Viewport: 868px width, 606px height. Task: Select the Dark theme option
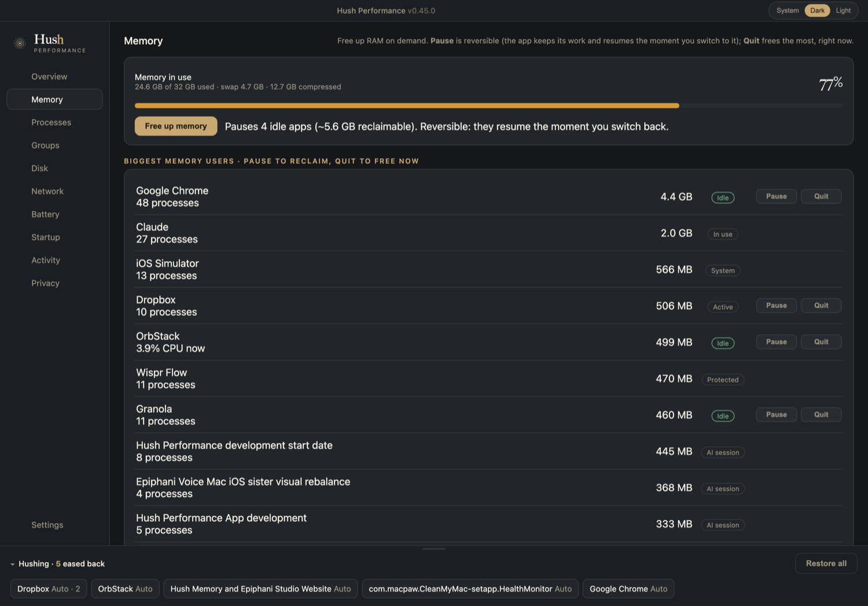click(817, 10)
